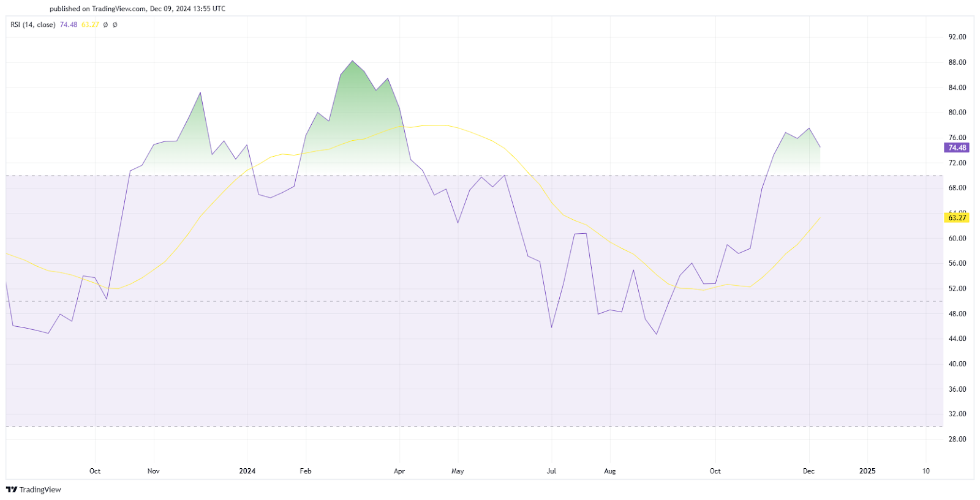Click the 2025 label on time axis
This screenshot has width=980, height=500.
click(867, 471)
